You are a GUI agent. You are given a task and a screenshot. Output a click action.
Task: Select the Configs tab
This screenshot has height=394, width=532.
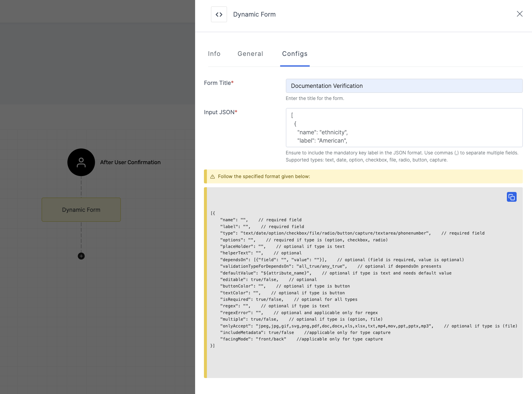(295, 54)
